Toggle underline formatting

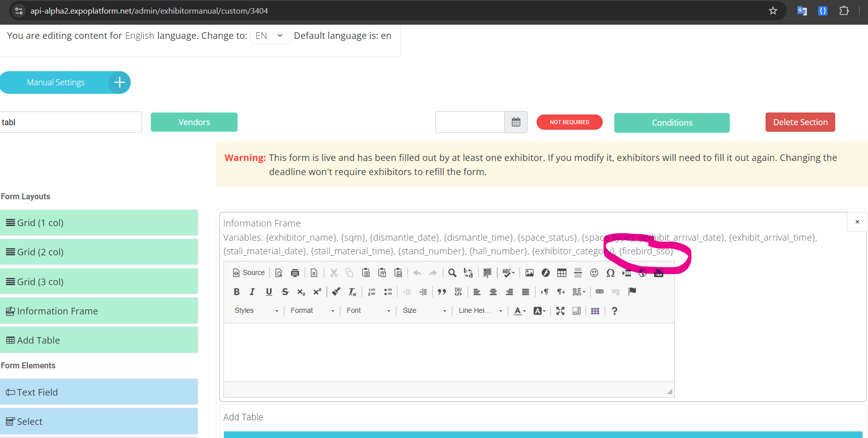click(269, 292)
